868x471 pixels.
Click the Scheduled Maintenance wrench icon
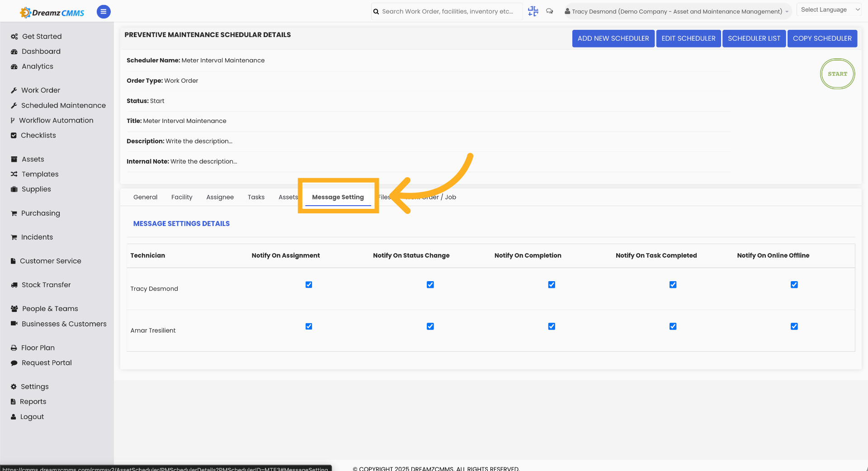(14, 105)
